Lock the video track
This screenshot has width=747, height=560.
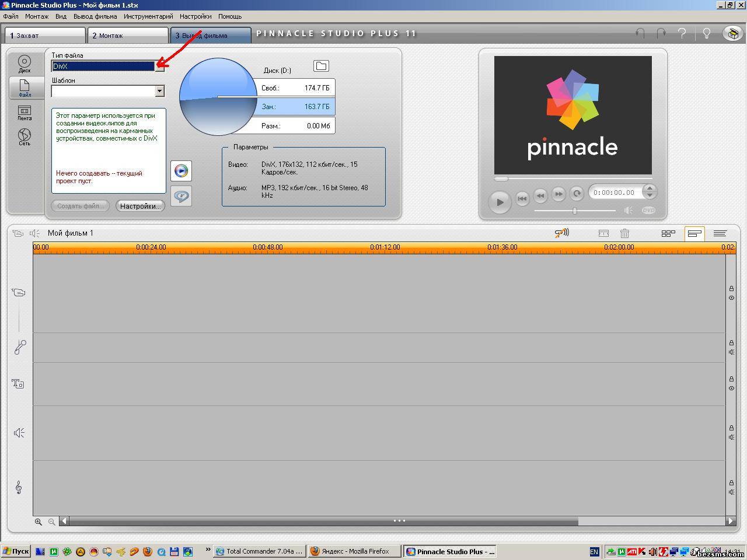[x=731, y=289]
